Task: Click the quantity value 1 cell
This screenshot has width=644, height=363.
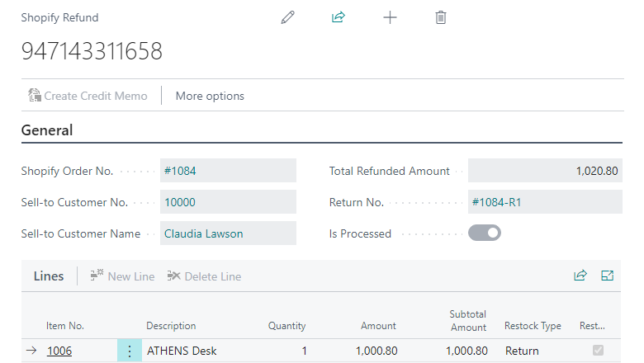Action: coord(305,351)
